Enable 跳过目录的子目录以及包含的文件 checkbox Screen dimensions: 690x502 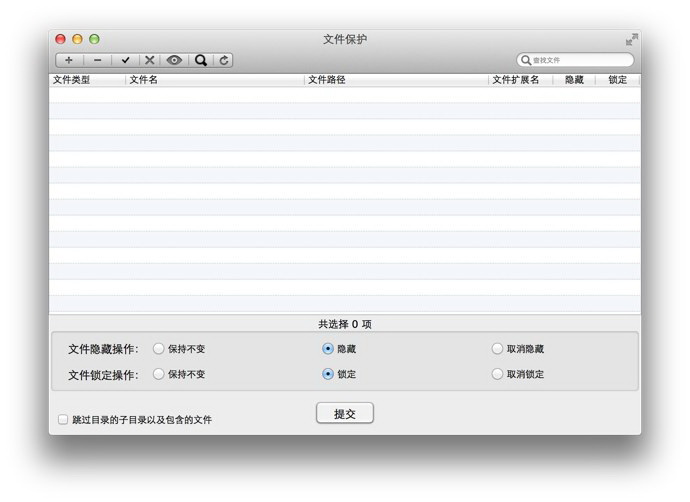coord(63,419)
